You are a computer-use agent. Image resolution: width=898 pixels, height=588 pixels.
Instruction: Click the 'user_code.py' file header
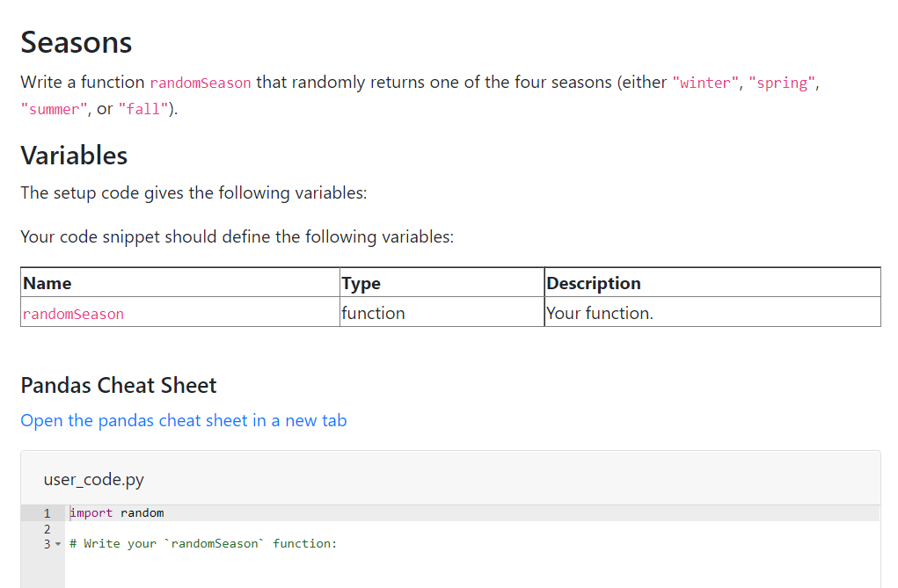94,479
